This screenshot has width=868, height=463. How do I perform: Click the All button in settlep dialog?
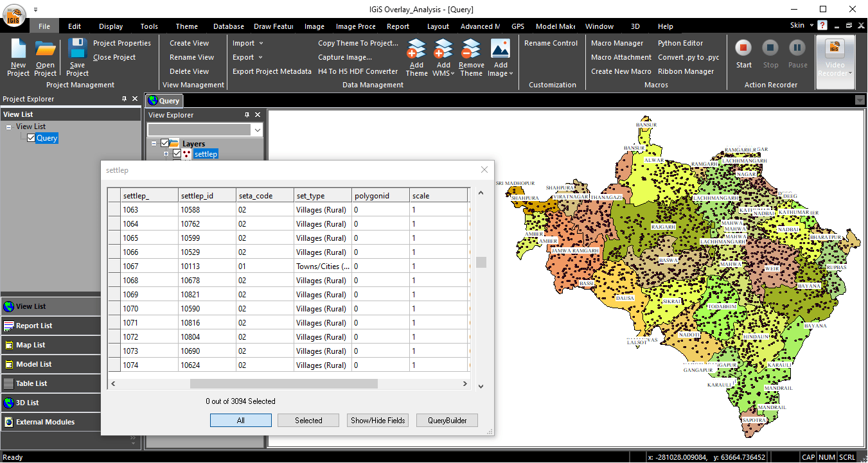(x=240, y=421)
